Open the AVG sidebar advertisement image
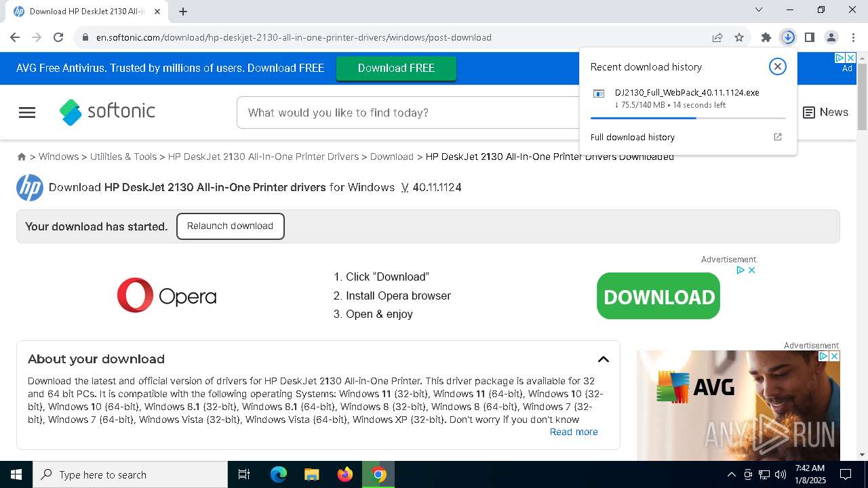Image resolution: width=868 pixels, height=488 pixels. 738,405
